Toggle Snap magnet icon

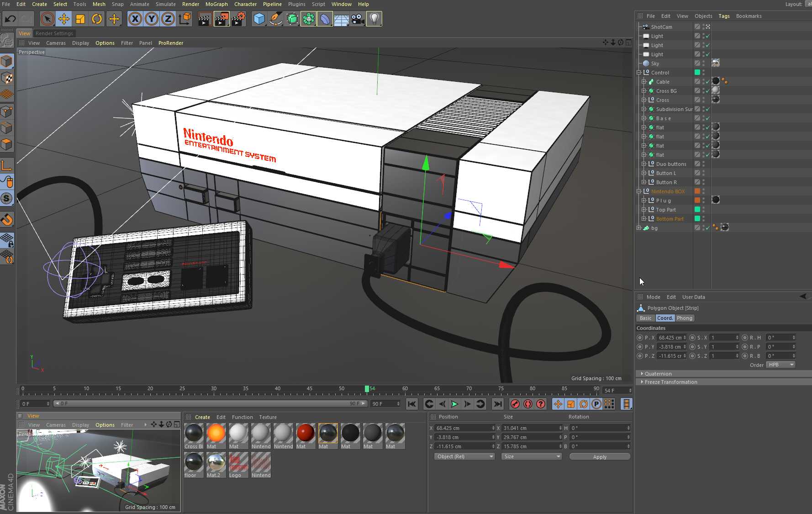[7, 220]
